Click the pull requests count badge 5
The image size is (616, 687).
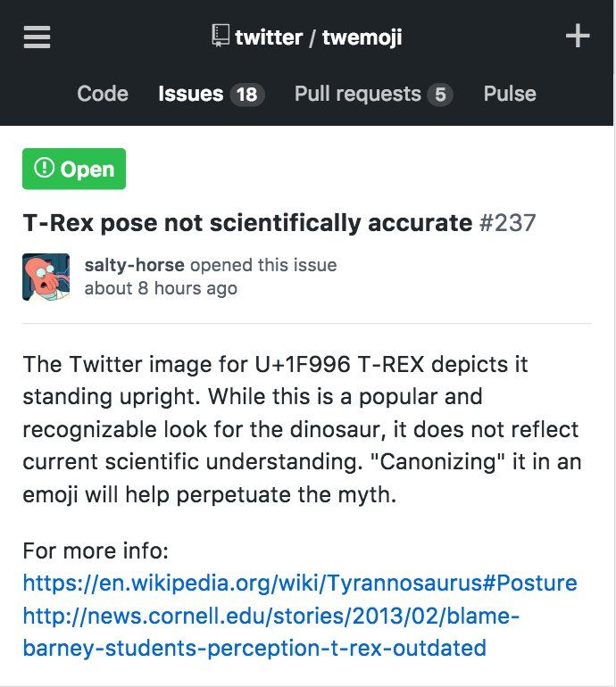[439, 95]
